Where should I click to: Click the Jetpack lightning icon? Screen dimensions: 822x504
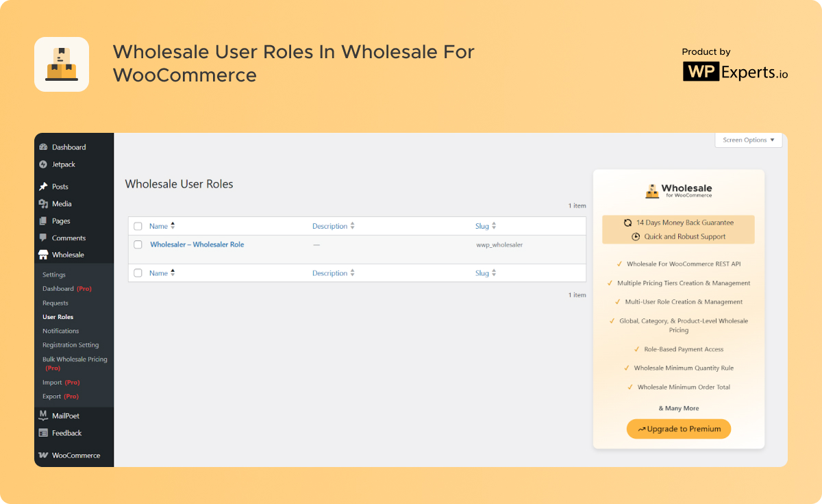click(x=43, y=164)
